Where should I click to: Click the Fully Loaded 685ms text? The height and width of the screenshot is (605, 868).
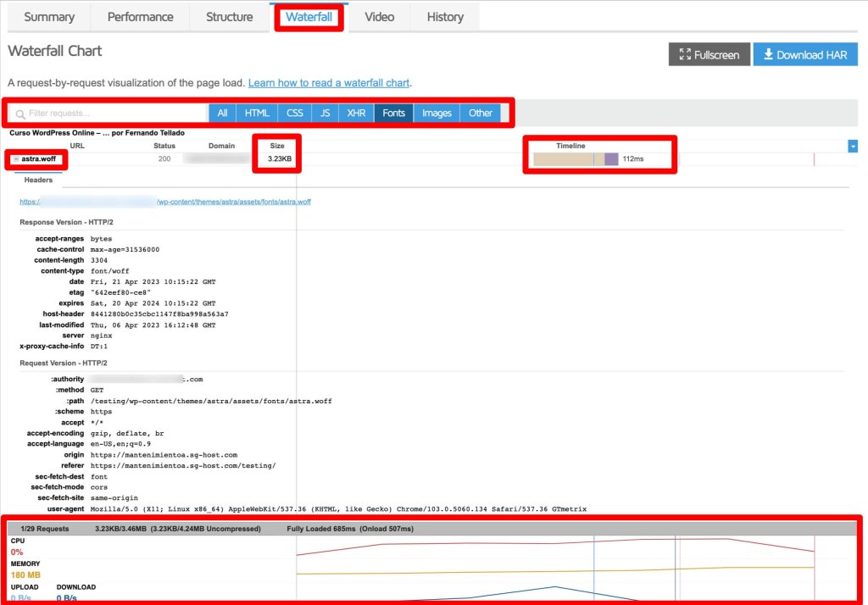coord(321,530)
